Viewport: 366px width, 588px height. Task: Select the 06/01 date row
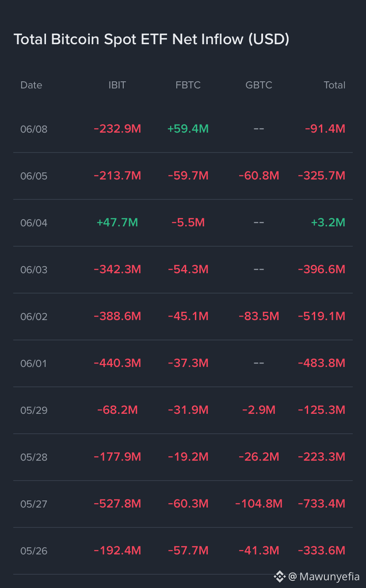(183, 363)
